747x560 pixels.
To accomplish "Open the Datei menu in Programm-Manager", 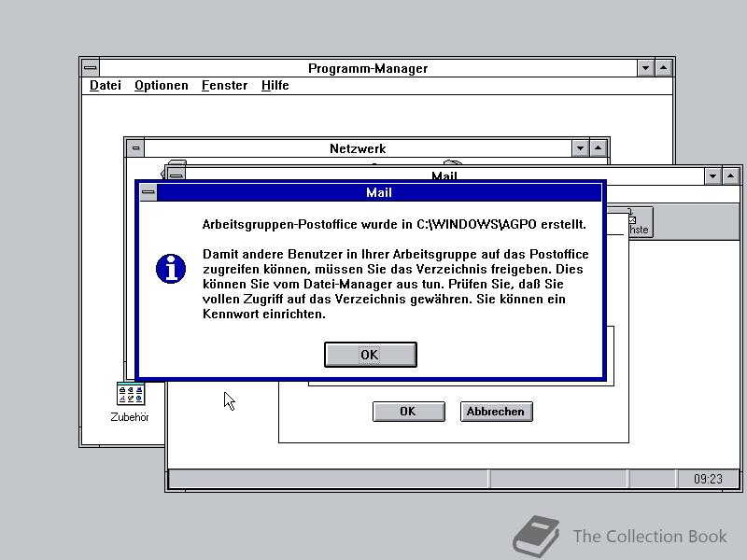I will [106, 86].
